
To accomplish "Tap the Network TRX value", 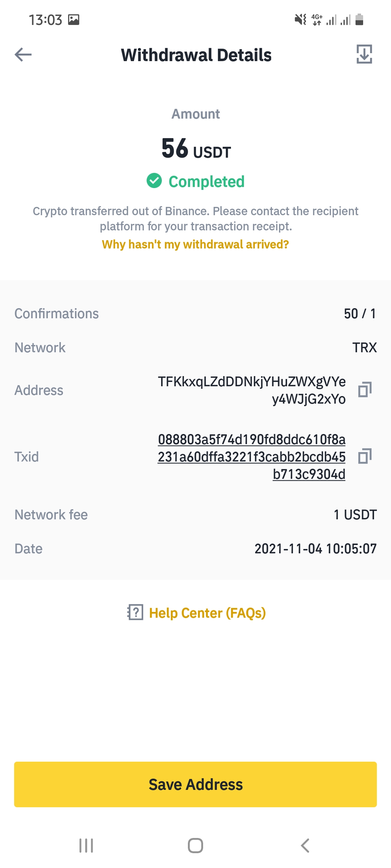I will click(x=364, y=348).
